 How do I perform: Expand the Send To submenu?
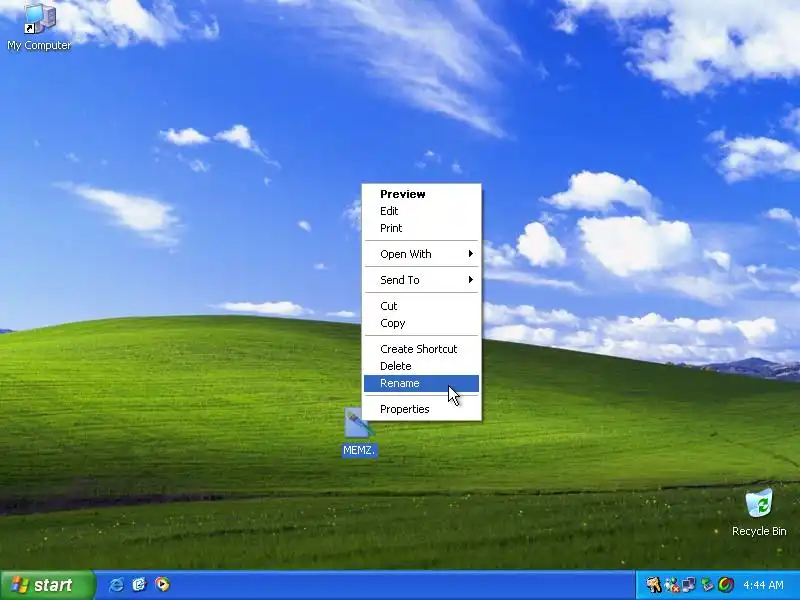pyautogui.click(x=421, y=280)
